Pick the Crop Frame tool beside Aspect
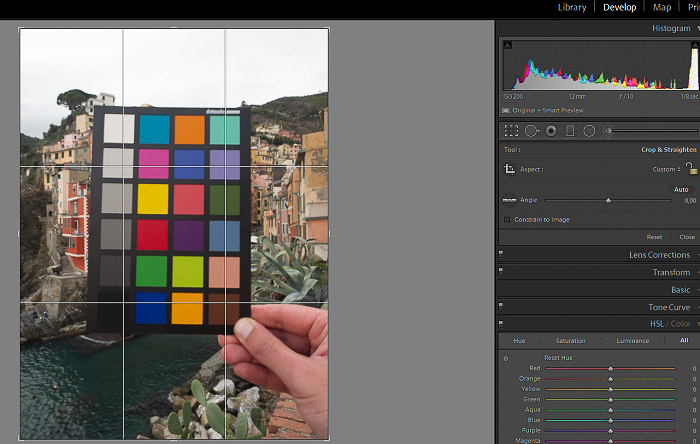This screenshot has height=444, width=700. point(509,169)
